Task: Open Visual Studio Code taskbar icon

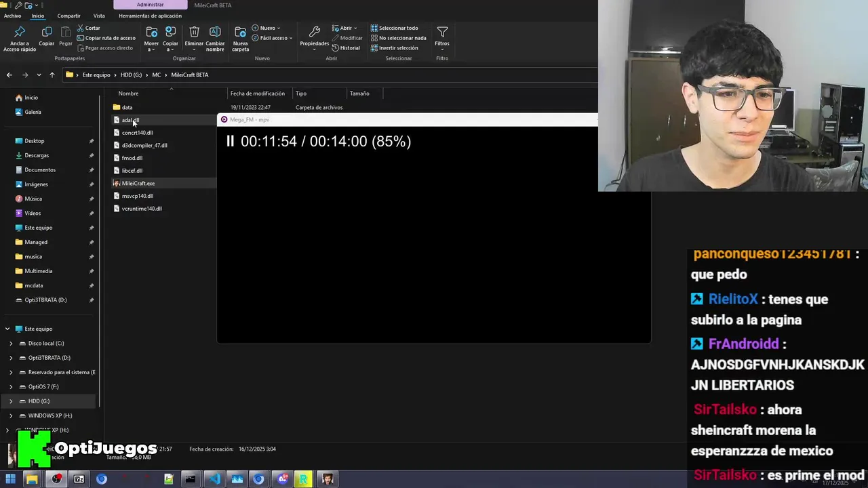Action: pos(214,479)
